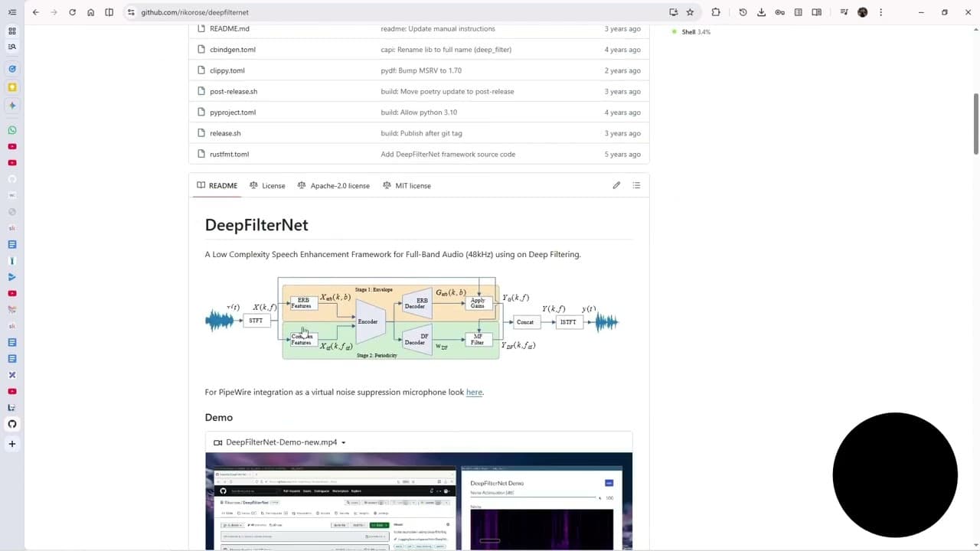Open the cbindgen.toml file
980x551 pixels.
[x=233, y=50]
